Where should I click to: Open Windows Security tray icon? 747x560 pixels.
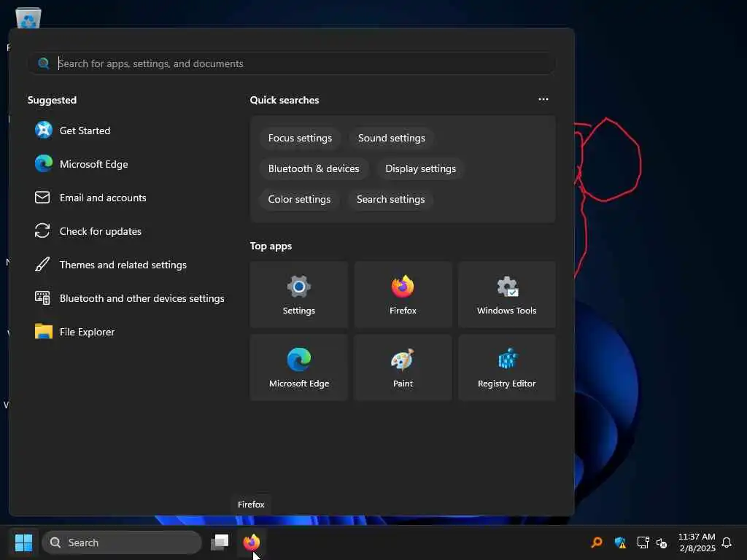tap(620, 542)
